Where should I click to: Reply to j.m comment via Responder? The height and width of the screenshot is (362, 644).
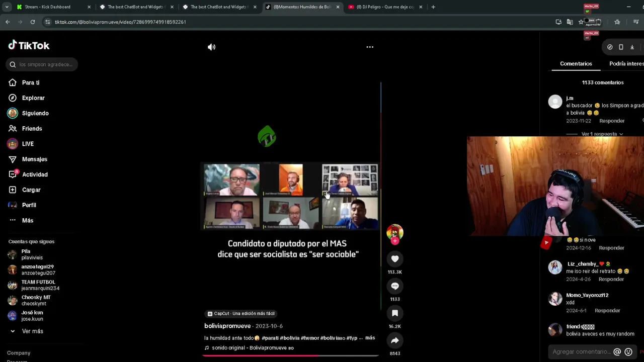(x=612, y=121)
